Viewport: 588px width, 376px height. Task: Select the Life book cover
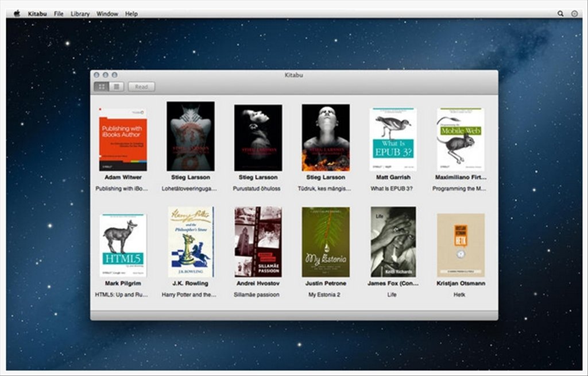393,242
